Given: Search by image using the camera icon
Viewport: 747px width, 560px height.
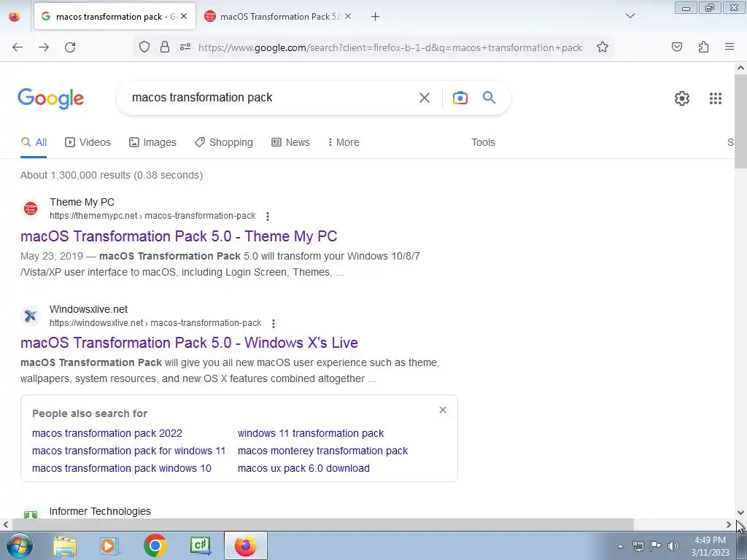Looking at the screenshot, I should tap(460, 98).
